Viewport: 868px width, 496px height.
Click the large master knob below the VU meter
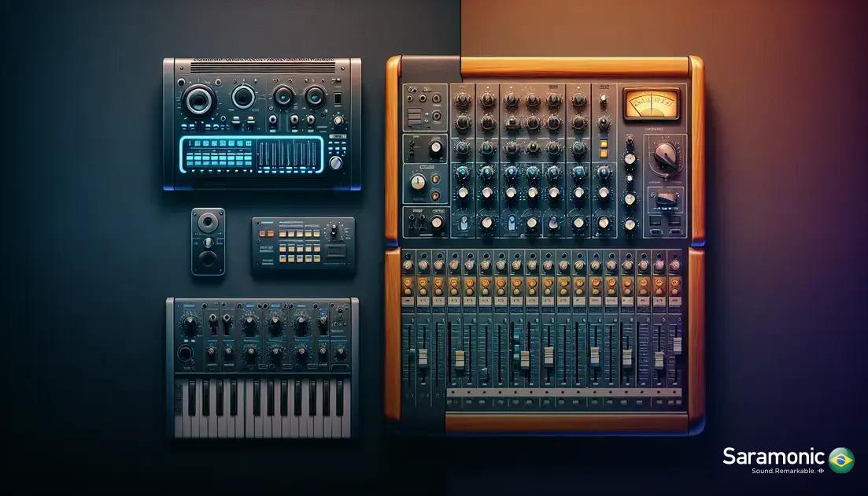[x=665, y=155]
